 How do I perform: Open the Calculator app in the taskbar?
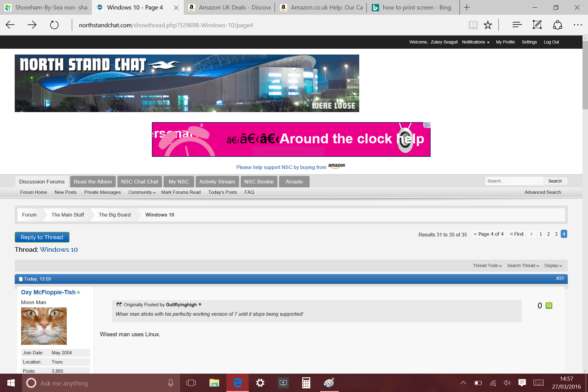(x=306, y=383)
